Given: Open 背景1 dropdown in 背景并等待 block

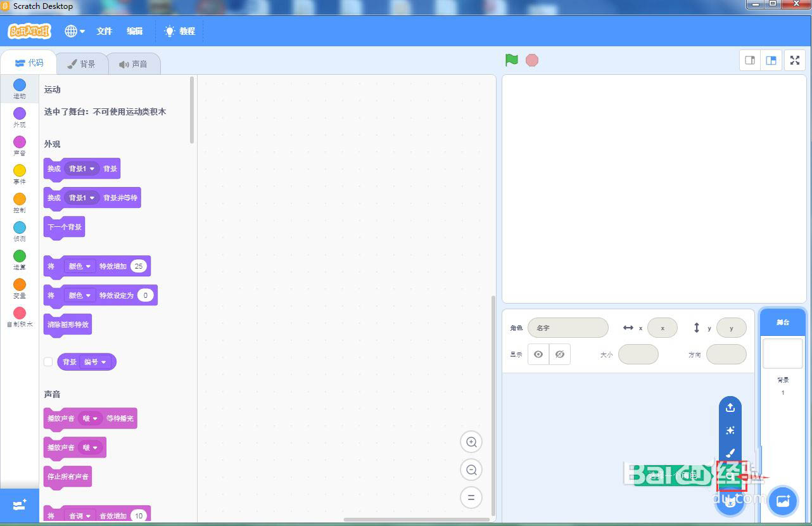Looking at the screenshot, I should [82, 198].
